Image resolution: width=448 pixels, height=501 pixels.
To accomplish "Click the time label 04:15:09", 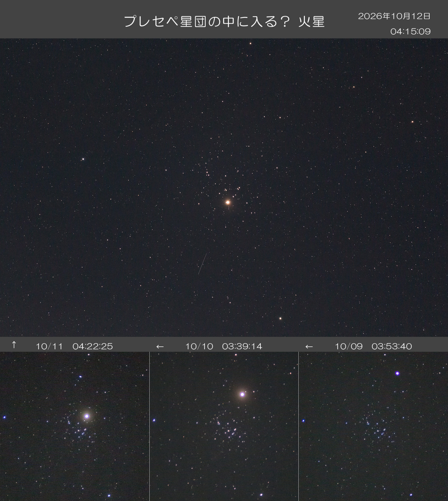I will point(410,31).
